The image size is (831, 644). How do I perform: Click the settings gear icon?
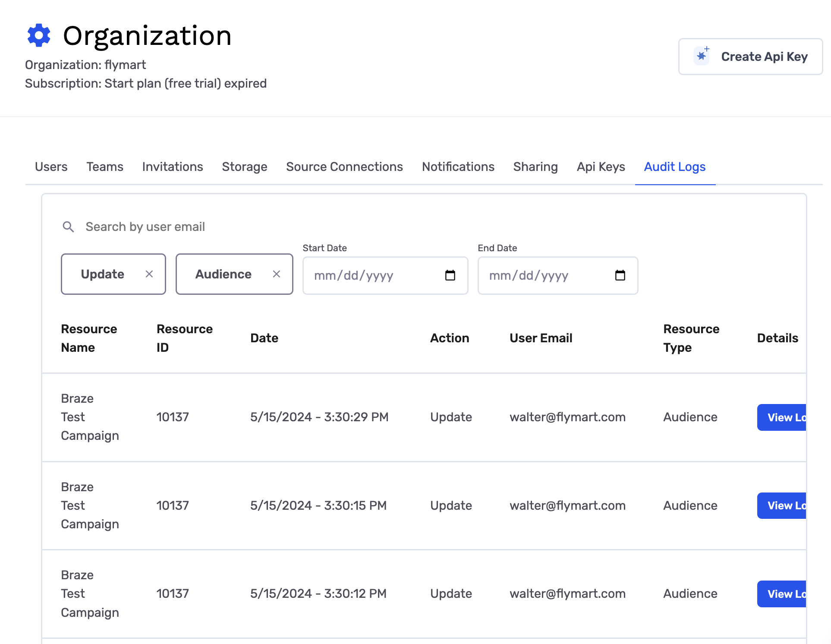38,35
